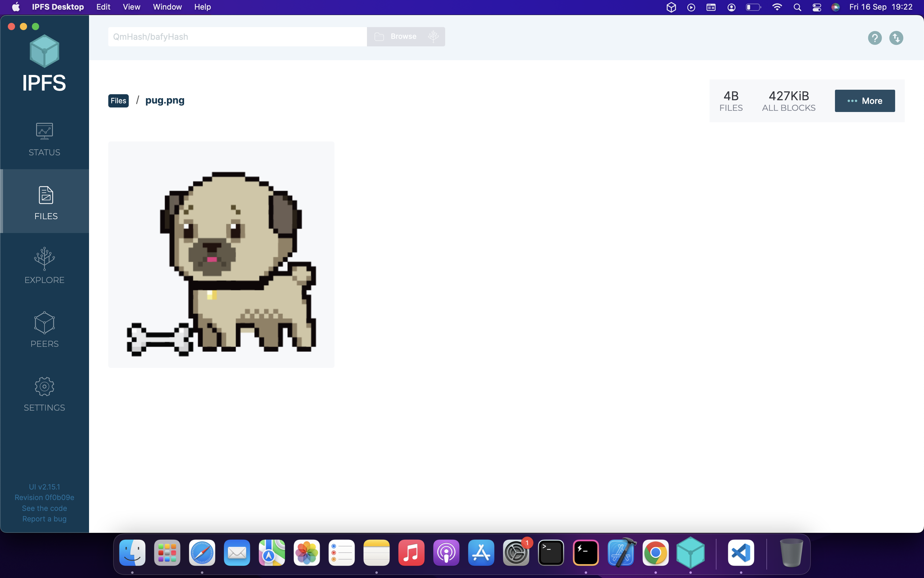Open Mail from the dock
The width and height of the screenshot is (924, 578).
coord(237,553)
